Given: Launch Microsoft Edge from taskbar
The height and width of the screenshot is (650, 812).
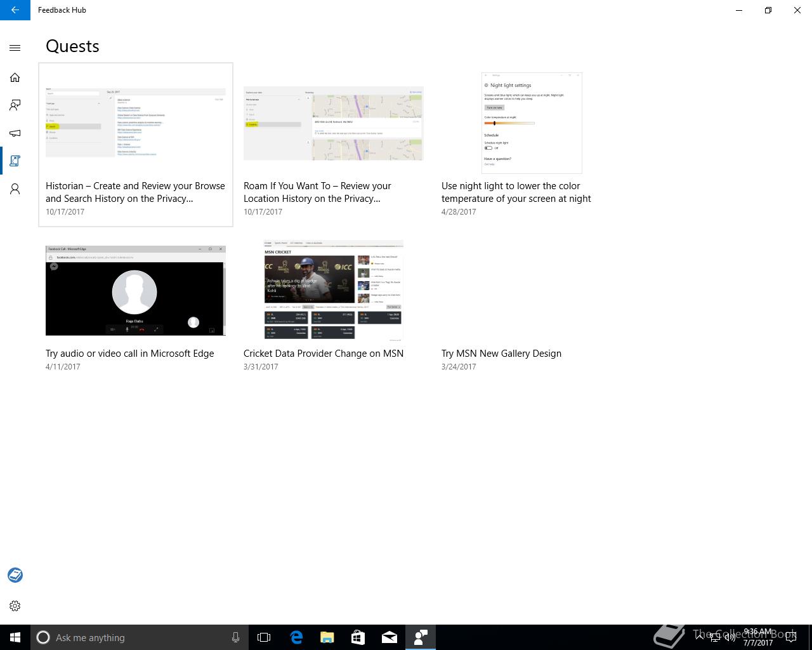Looking at the screenshot, I should point(296,637).
